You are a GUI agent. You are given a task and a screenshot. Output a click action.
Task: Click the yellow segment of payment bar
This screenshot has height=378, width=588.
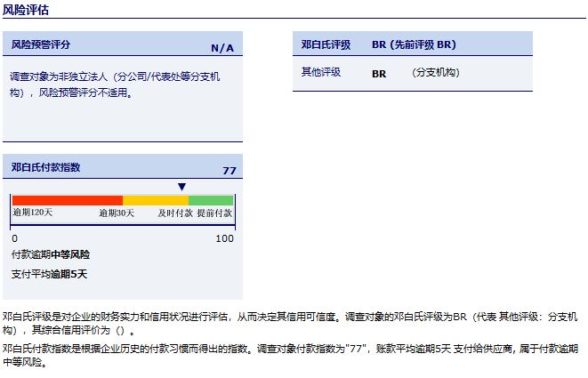(156, 200)
